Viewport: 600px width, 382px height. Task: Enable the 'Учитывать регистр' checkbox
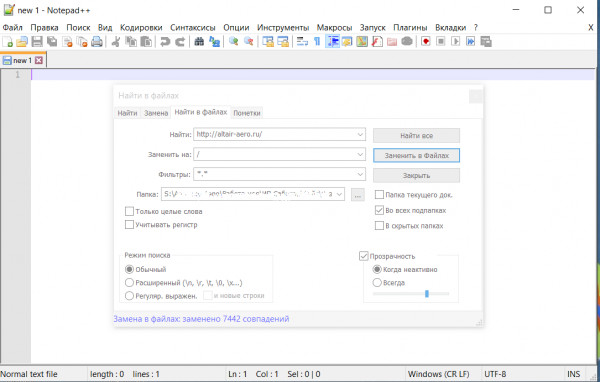(129, 225)
